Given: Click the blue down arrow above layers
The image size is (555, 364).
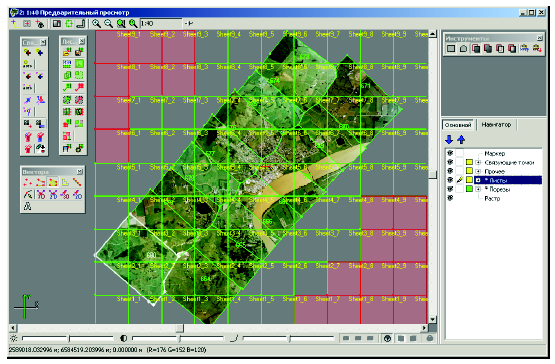Looking at the screenshot, I should click(449, 140).
